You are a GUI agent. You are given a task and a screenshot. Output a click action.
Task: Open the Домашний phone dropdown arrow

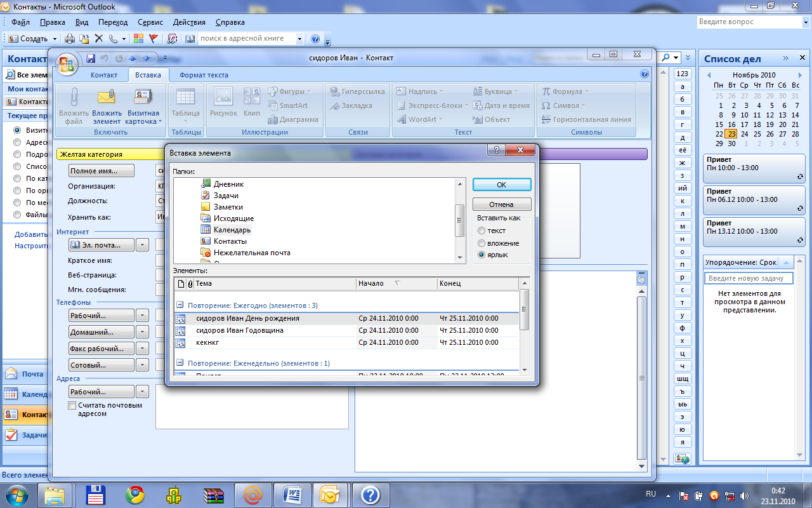click(x=143, y=332)
